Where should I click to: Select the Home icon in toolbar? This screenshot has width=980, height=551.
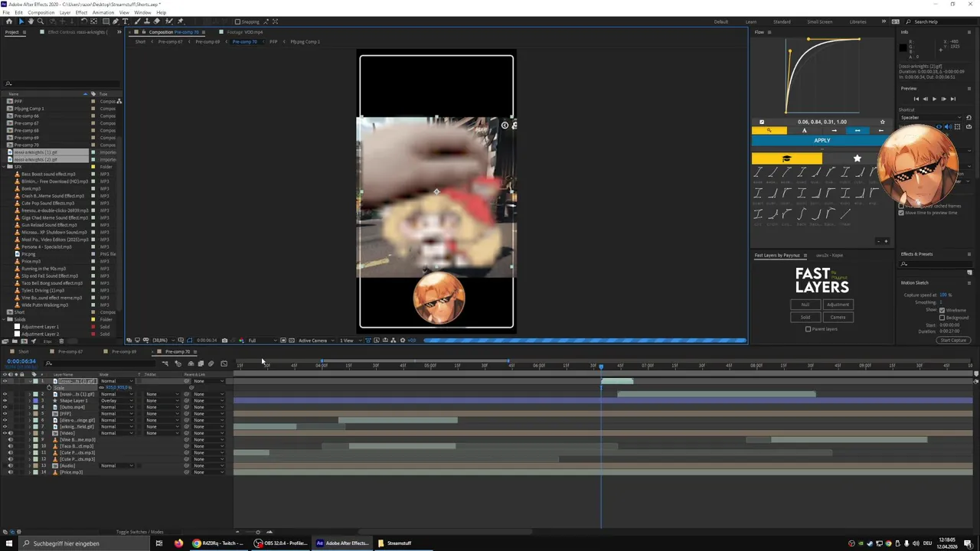pyautogui.click(x=9, y=21)
